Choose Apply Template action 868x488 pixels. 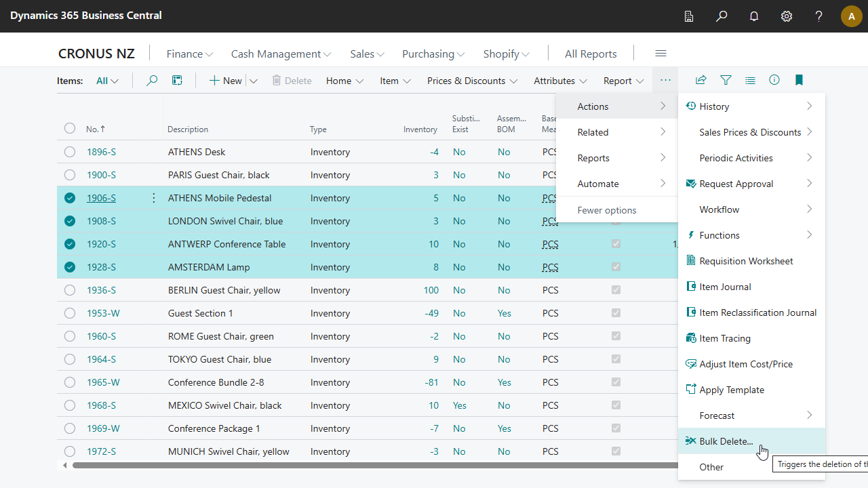coord(751,390)
